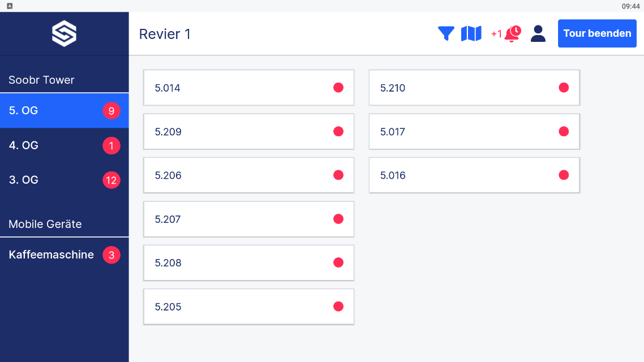
Task: Click the red status dot of 5.210
Action: 564,88
